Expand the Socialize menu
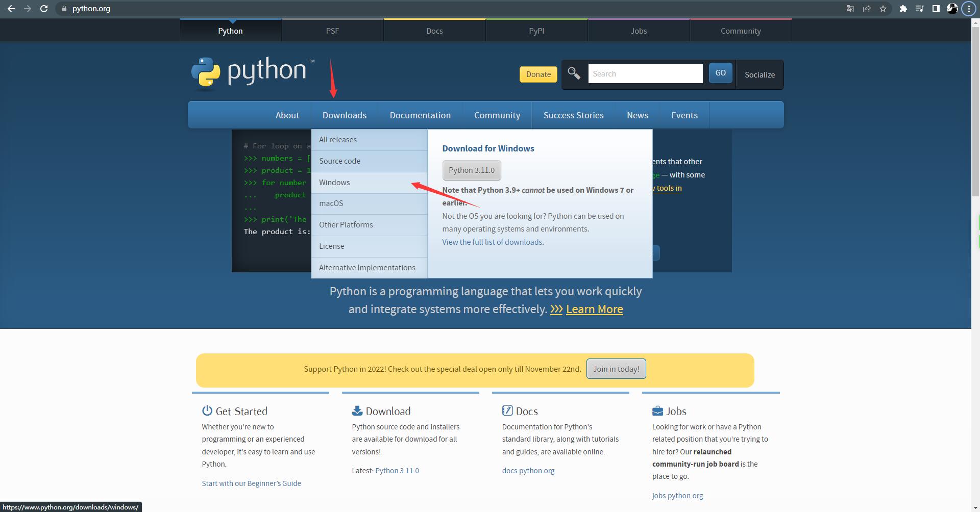This screenshot has height=512, width=980. tap(759, 74)
